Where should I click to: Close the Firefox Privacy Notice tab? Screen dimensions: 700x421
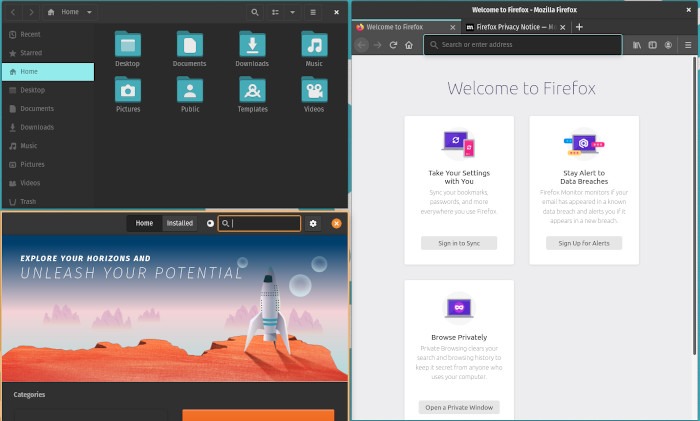point(562,27)
